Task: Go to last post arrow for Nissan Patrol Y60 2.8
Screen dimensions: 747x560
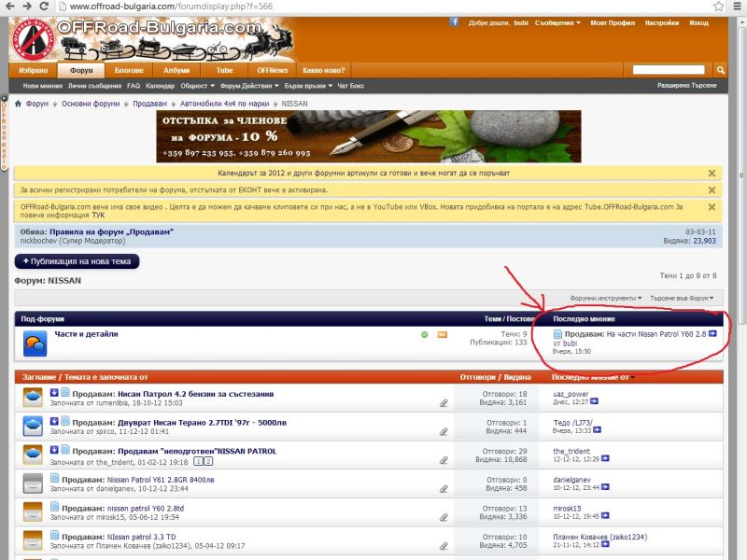Action: click(712, 333)
